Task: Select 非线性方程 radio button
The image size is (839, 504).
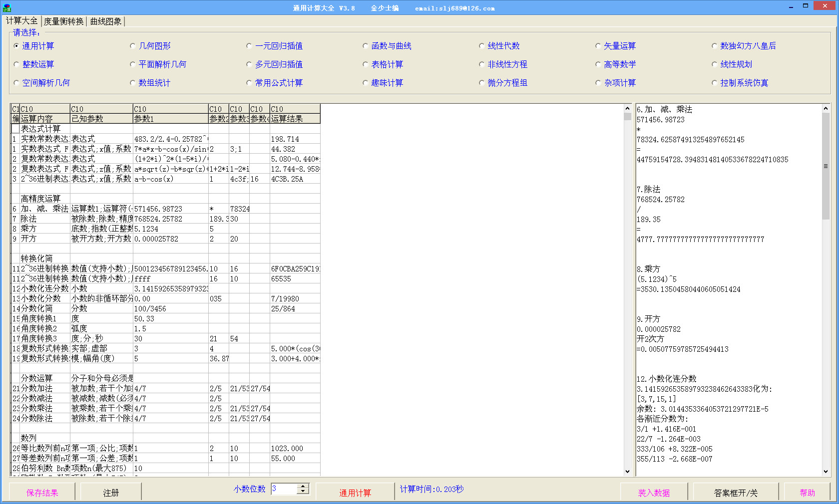Action: pyautogui.click(x=503, y=64)
